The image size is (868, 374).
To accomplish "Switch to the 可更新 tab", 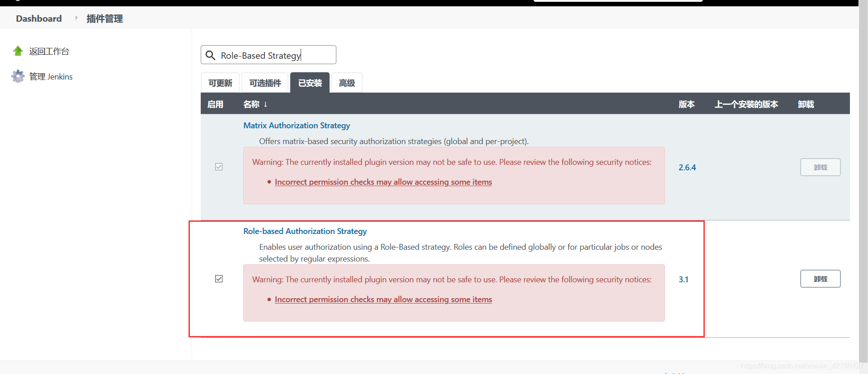I will (220, 83).
